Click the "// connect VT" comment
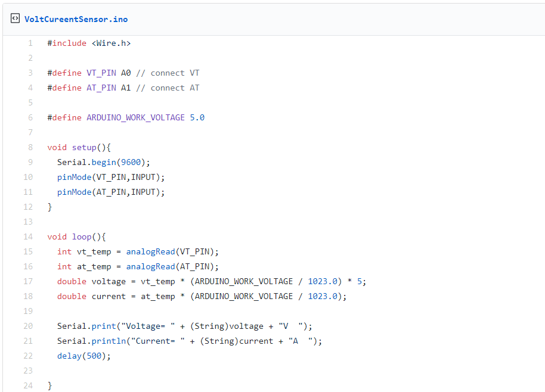545x392 pixels. tap(168, 73)
